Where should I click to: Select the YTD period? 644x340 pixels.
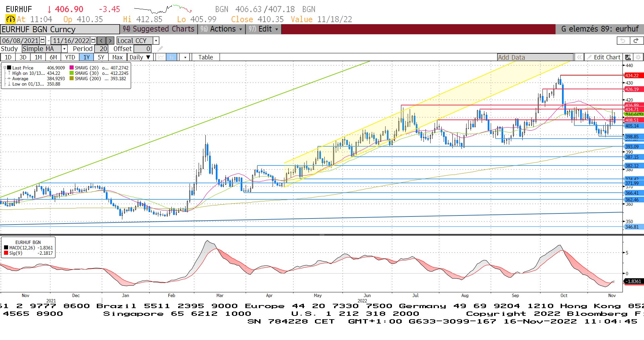70,57
